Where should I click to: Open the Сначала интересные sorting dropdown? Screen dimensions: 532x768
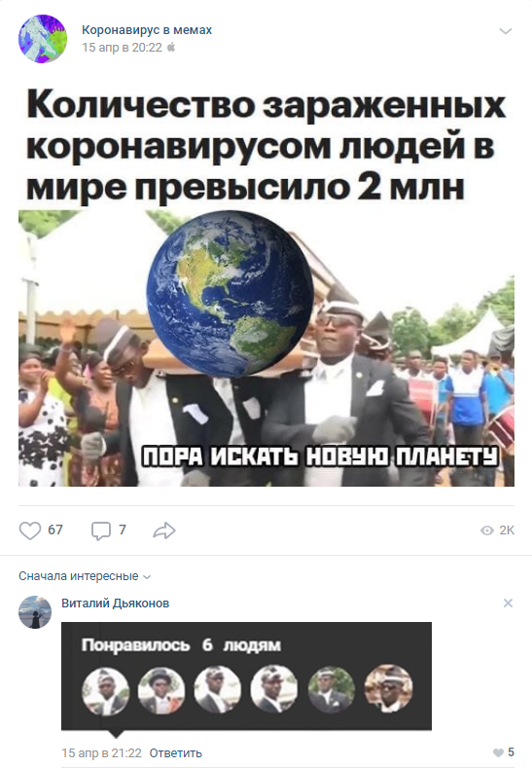(85, 576)
